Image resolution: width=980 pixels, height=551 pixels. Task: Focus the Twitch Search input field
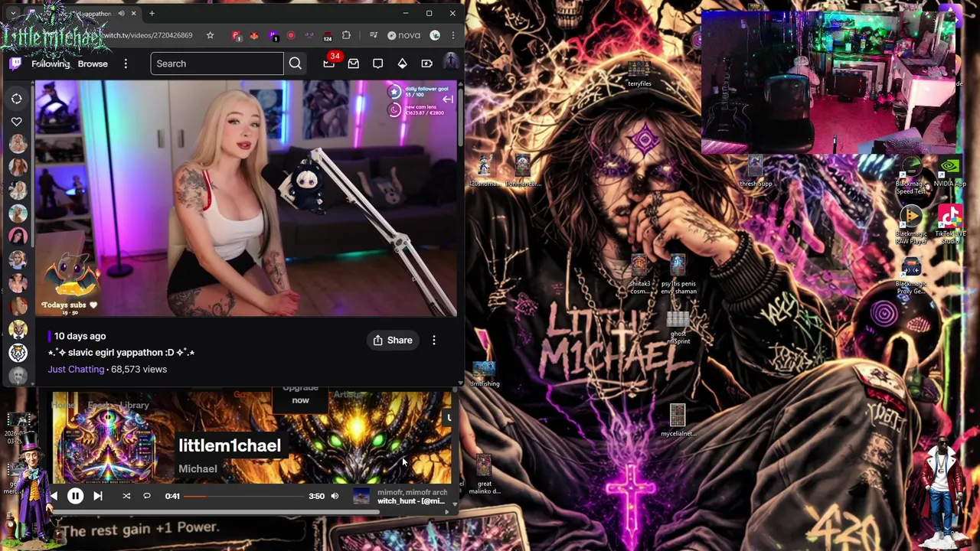click(217, 64)
